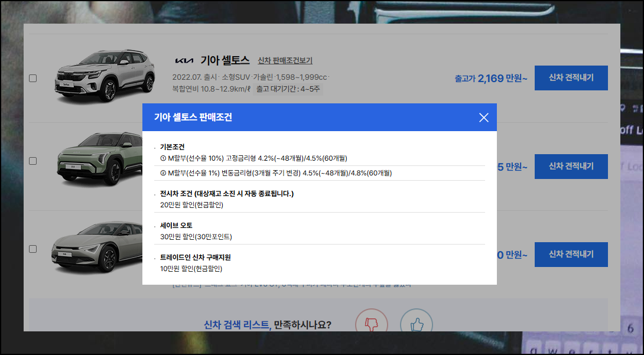Open the white Seltos car image

105,76
